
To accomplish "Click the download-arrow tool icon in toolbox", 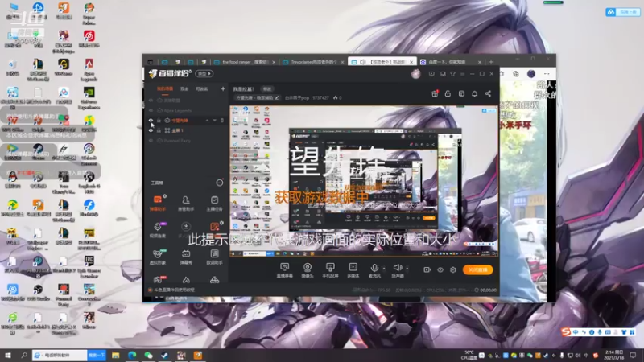I will (x=186, y=227).
